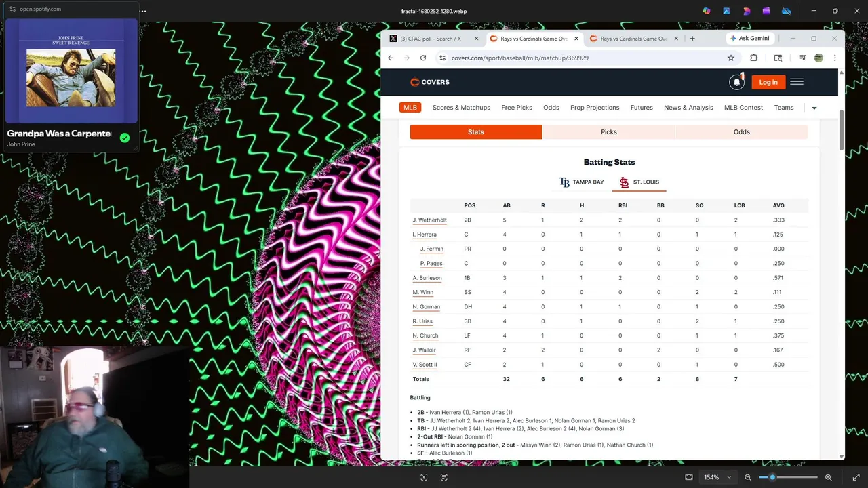Open Futures menu item

click(x=642, y=108)
